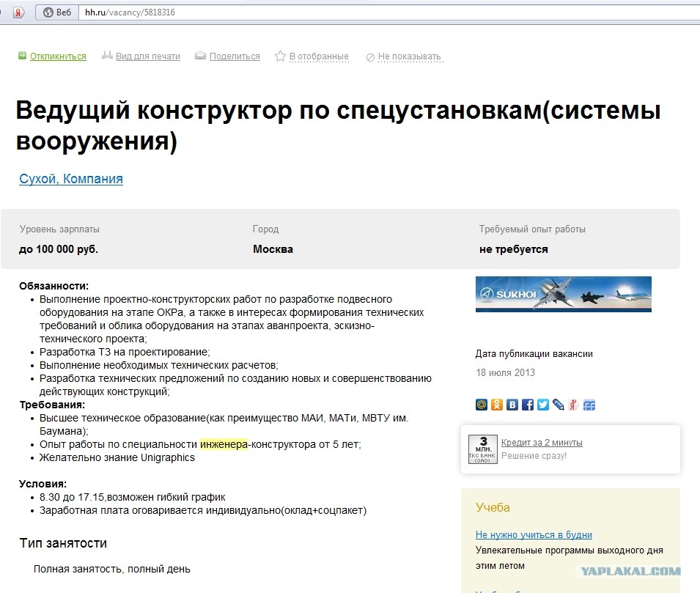The height and width of the screenshot is (593, 700).
Task: Share via Twitter icon
Action: (543, 405)
